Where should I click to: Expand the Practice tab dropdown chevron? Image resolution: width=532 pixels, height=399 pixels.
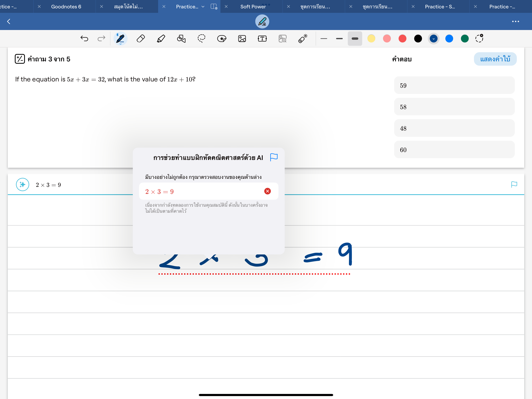tap(203, 7)
